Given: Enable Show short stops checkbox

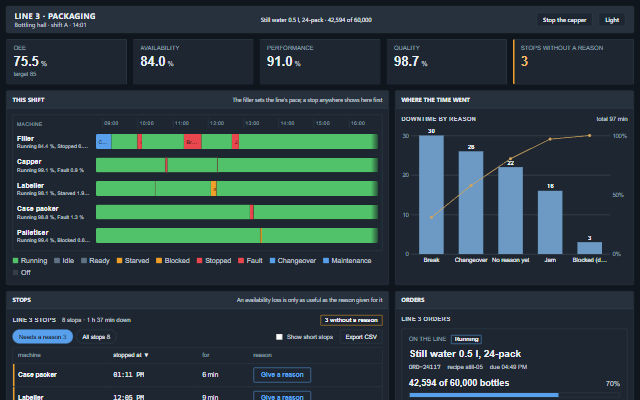Looking at the screenshot, I should click(x=279, y=337).
